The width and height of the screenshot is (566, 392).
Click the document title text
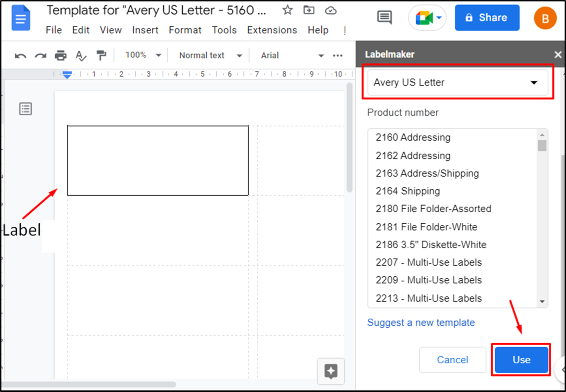pyautogui.click(x=156, y=10)
